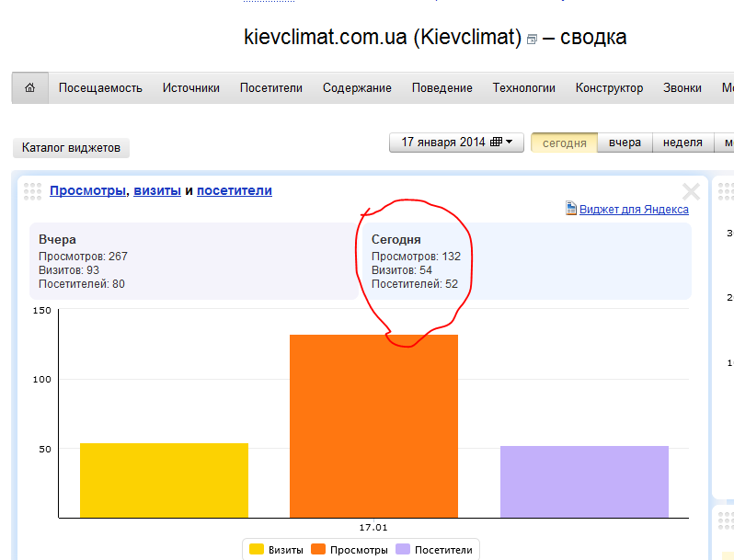Screen dimensions: 734x560
Task: Select text Просмотров: 132
Action: pos(416,257)
